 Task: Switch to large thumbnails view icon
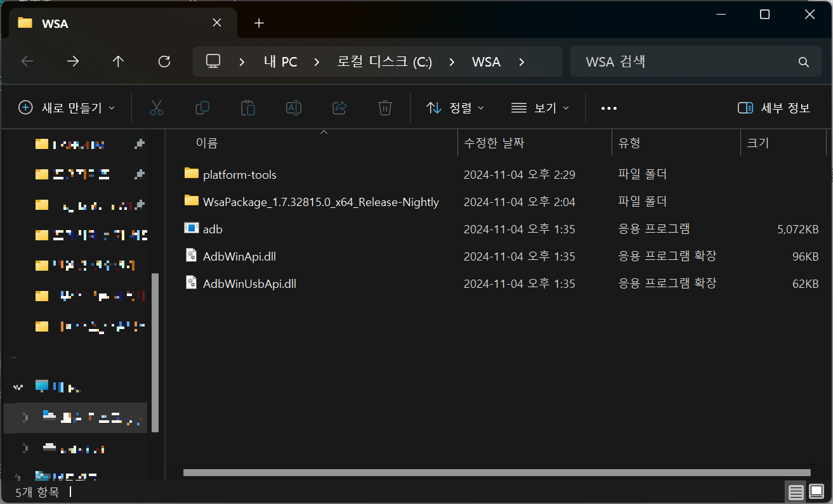817,491
